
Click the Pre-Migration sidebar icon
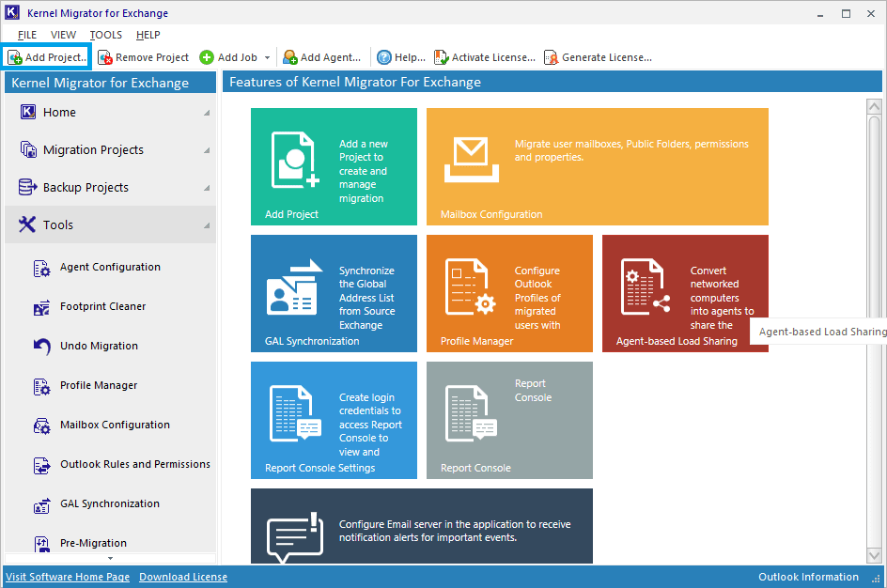click(x=41, y=544)
